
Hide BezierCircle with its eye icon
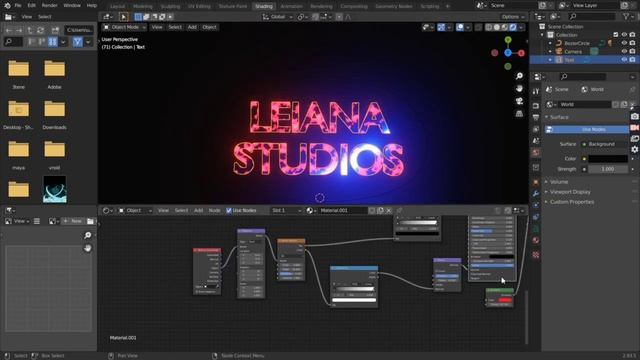click(x=624, y=43)
